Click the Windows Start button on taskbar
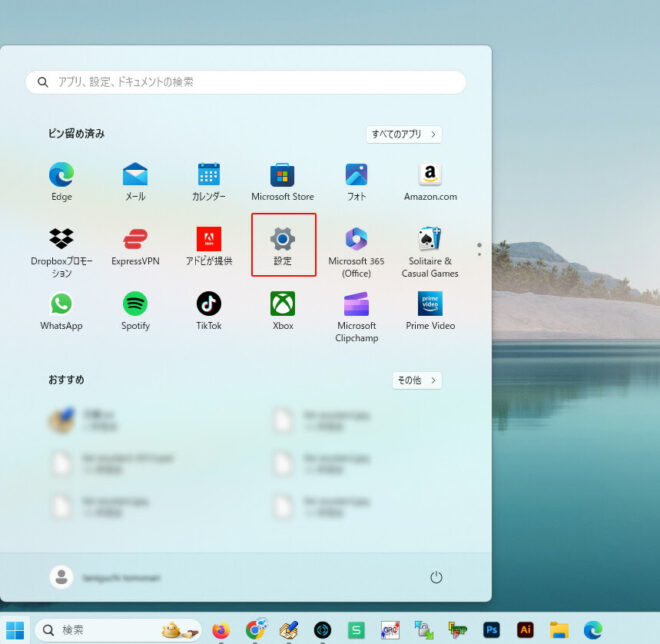This screenshot has width=660, height=644. [15, 630]
